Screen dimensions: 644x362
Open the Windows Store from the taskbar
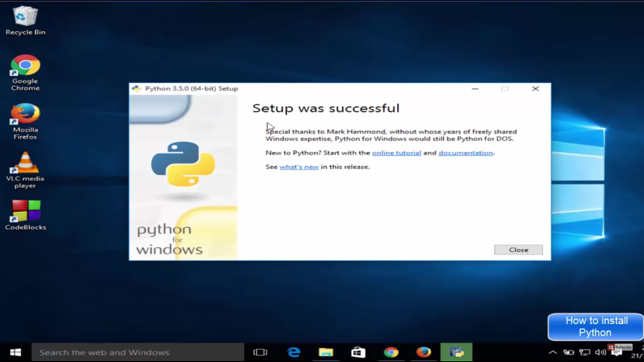358,352
